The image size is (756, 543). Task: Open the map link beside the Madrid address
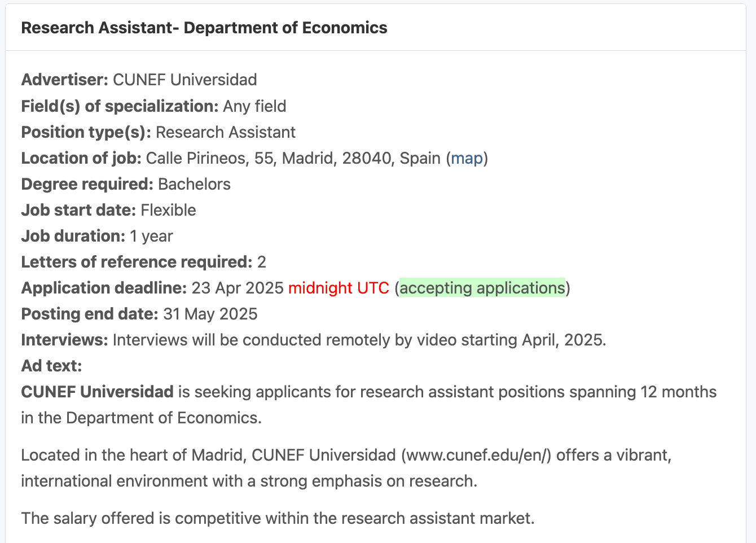pyautogui.click(x=467, y=158)
